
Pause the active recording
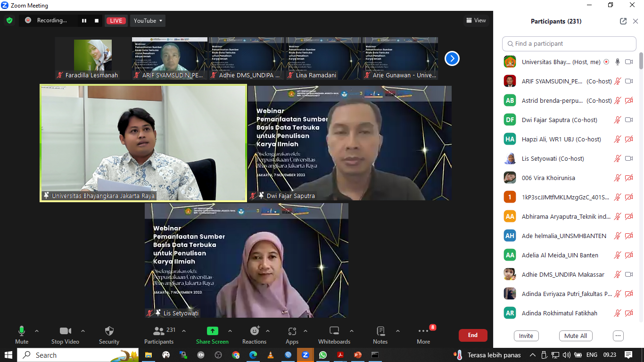pos(84,20)
